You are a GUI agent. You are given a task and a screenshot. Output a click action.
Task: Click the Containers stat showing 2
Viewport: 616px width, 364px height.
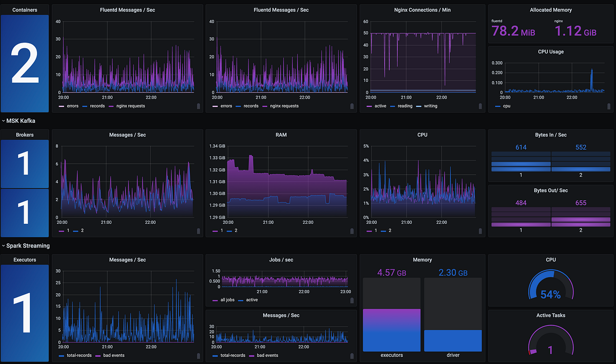click(25, 63)
